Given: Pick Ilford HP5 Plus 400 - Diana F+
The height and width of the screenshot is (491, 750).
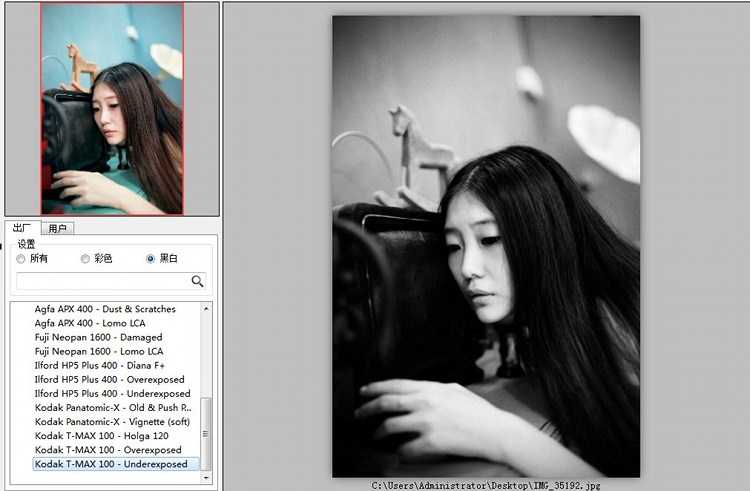Looking at the screenshot, I should (99, 365).
